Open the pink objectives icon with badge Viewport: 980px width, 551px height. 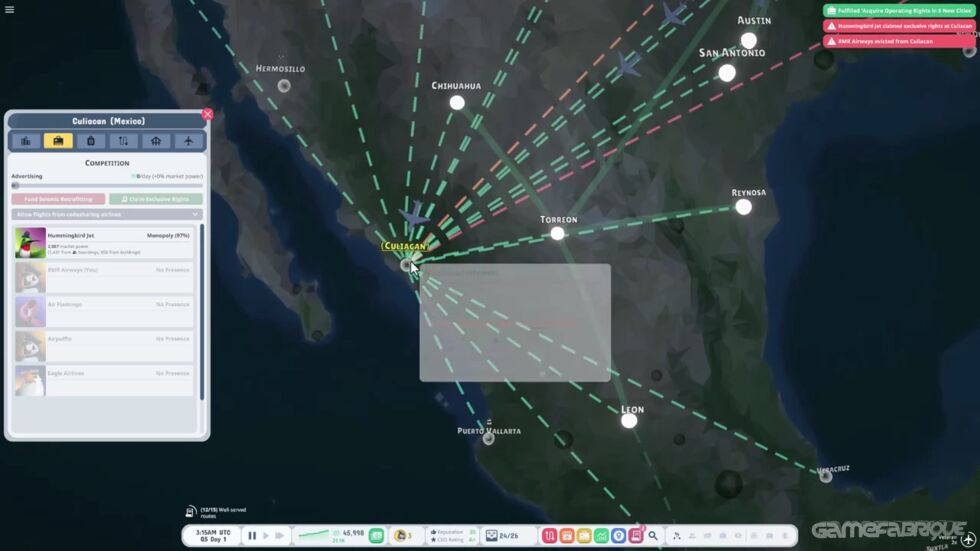pos(636,535)
